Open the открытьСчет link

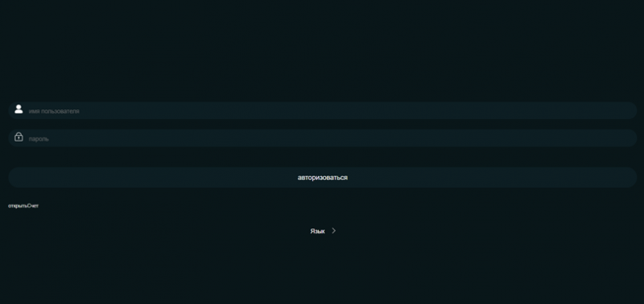coord(23,206)
